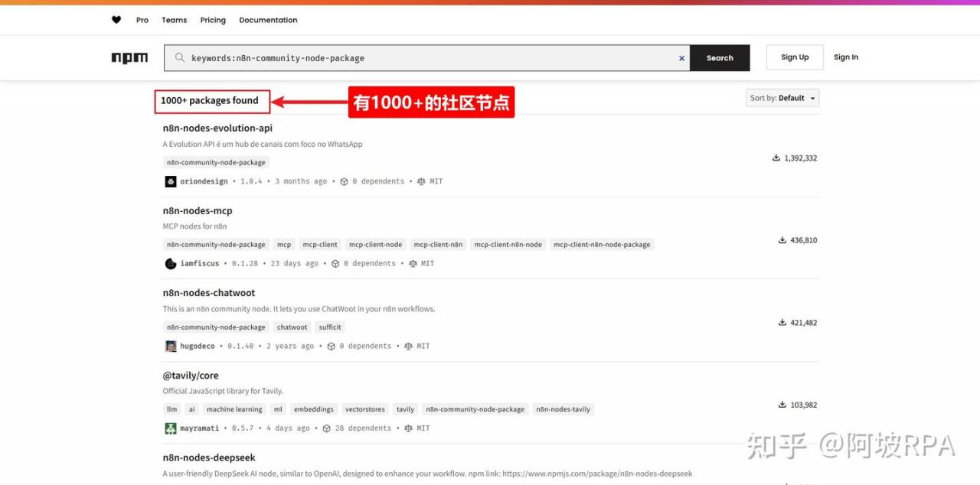This screenshot has width=980, height=485.
Task: Click the npm logo
Action: pos(129,58)
